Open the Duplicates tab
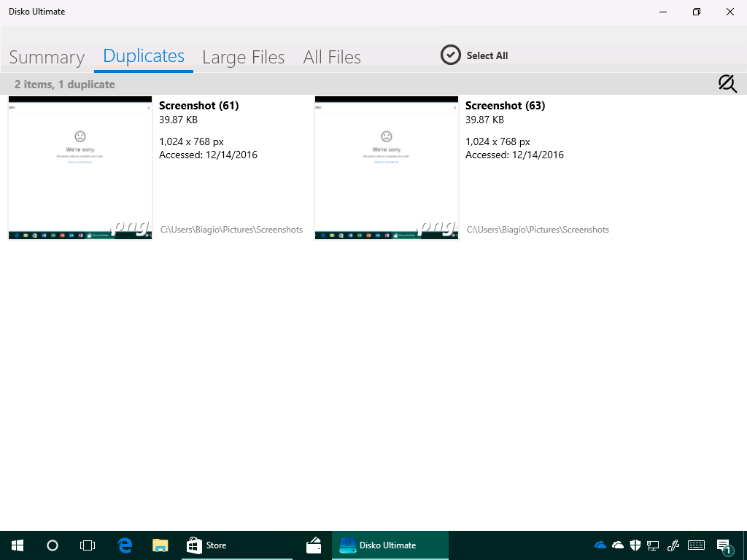Screen dimensions: 747x560 [x=144, y=56]
